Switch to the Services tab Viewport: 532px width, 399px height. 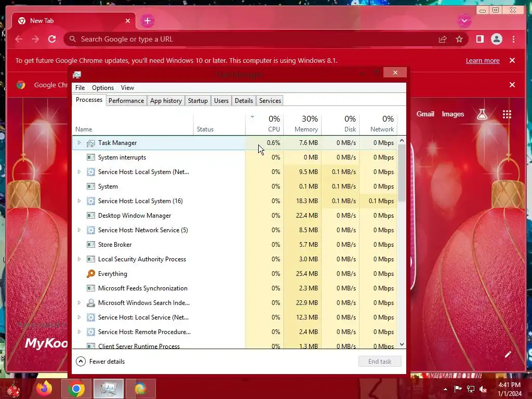coord(270,101)
